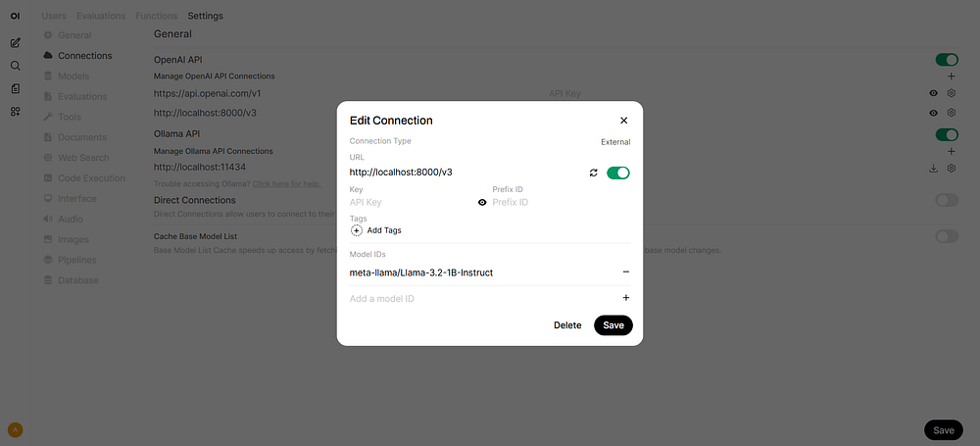Select General in settings sidebar

pyautogui.click(x=68, y=35)
